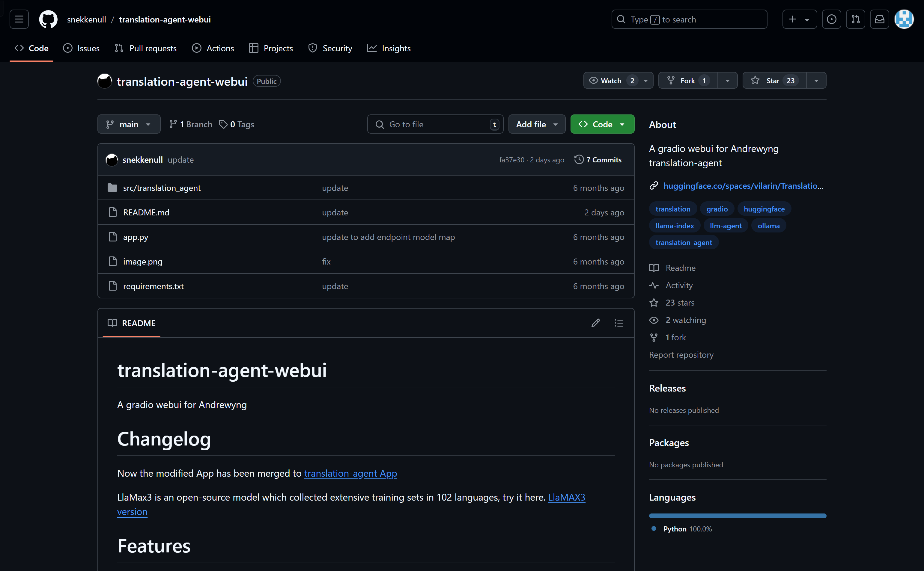This screenshot has height=571, width=924.
Task: Click the Python language bar
Action: [738, 516]
